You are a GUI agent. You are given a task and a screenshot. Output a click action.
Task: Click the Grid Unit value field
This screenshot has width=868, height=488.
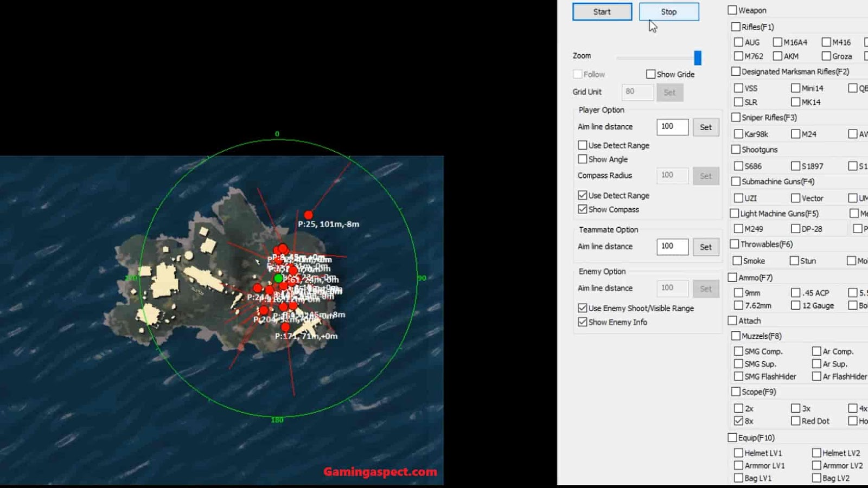click(637, 92)
